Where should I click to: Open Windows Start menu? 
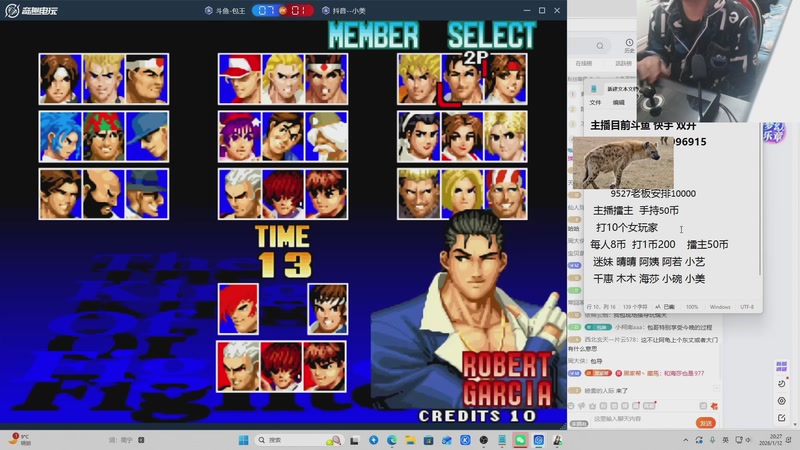pos(243,440)
